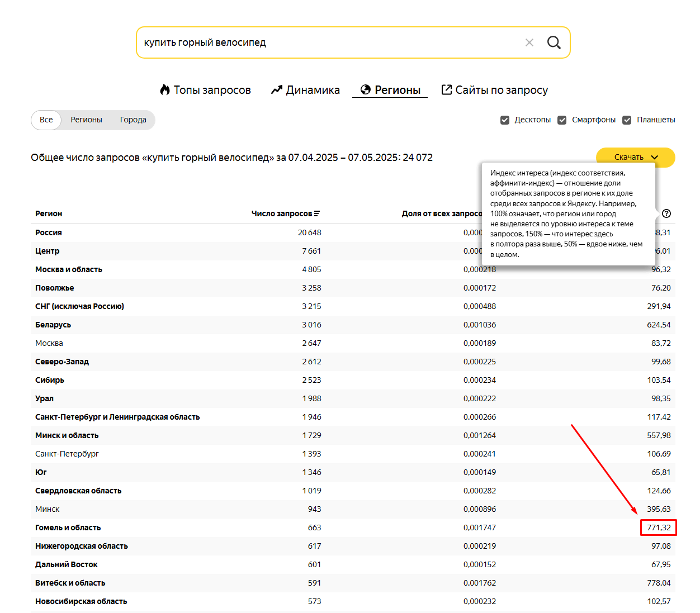Uncheck the Смартфоны checkbox
The width and height of the screenshot is (700, 613).
(562, 120)
